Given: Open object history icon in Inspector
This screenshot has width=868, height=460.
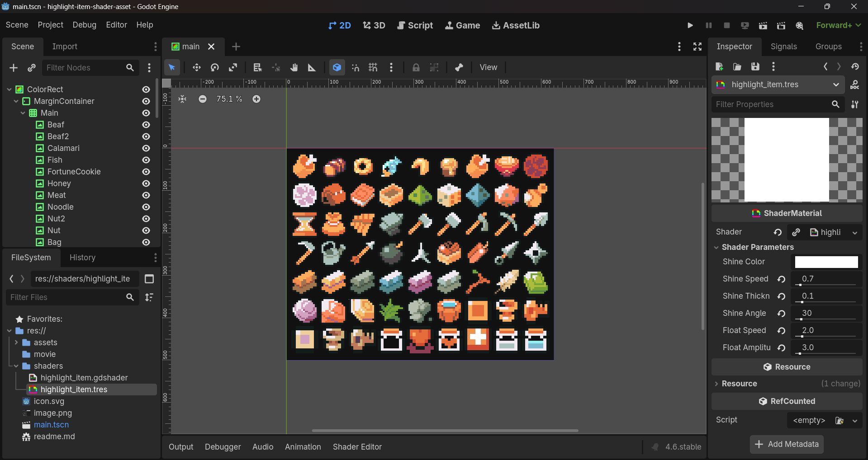Looking at the screenshot, I should (x=855, y=66).
